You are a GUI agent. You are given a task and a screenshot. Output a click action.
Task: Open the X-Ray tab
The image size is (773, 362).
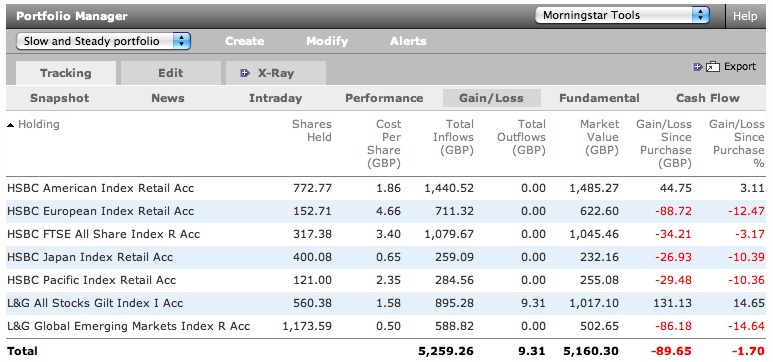coord(276,73)
